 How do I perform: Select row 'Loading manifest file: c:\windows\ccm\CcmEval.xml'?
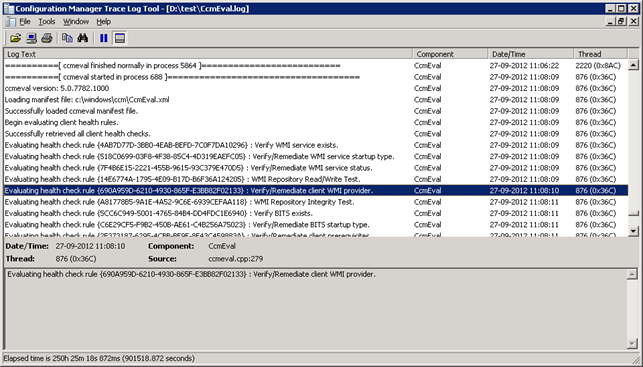(316, 100)
